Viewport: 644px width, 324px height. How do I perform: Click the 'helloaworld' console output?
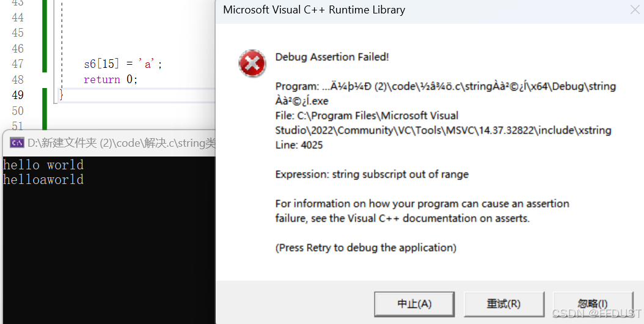coord(43,179)
